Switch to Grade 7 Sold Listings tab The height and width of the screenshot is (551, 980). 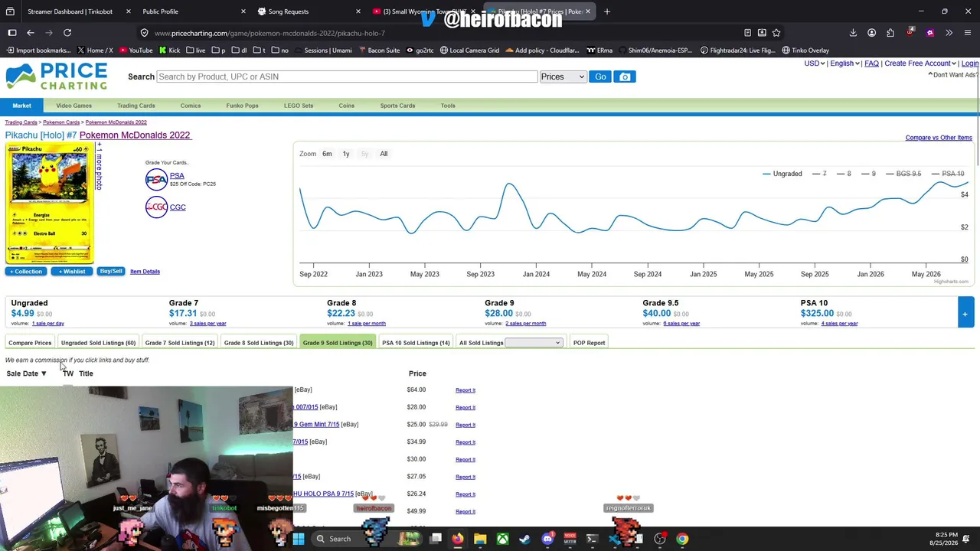coord(180,343)
